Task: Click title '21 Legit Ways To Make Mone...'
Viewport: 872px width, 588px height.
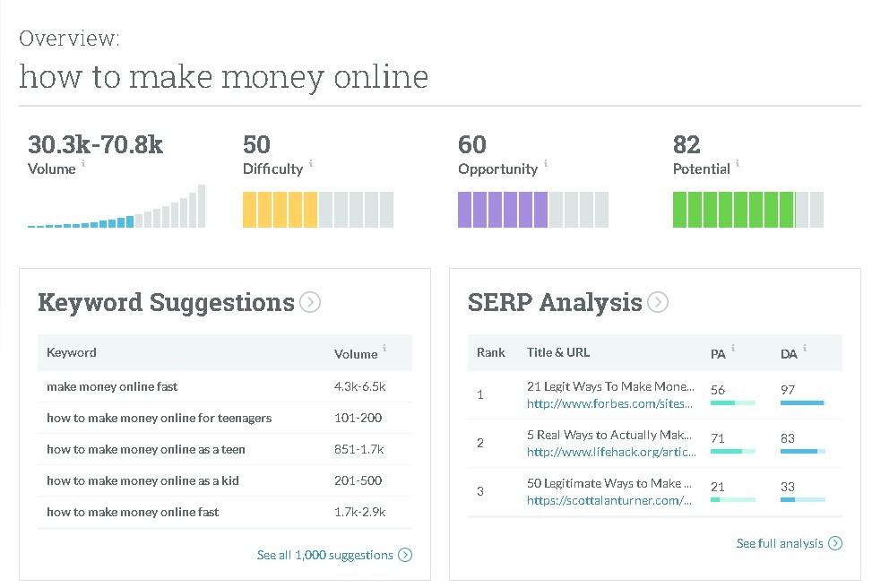Action: click(610, 386)
